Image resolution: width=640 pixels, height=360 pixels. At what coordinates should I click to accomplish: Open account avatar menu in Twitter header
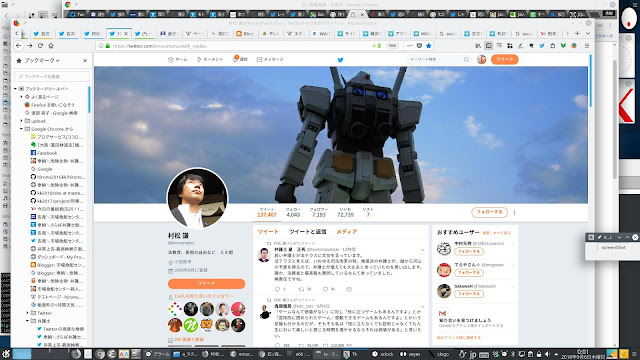tap(482, 60)
